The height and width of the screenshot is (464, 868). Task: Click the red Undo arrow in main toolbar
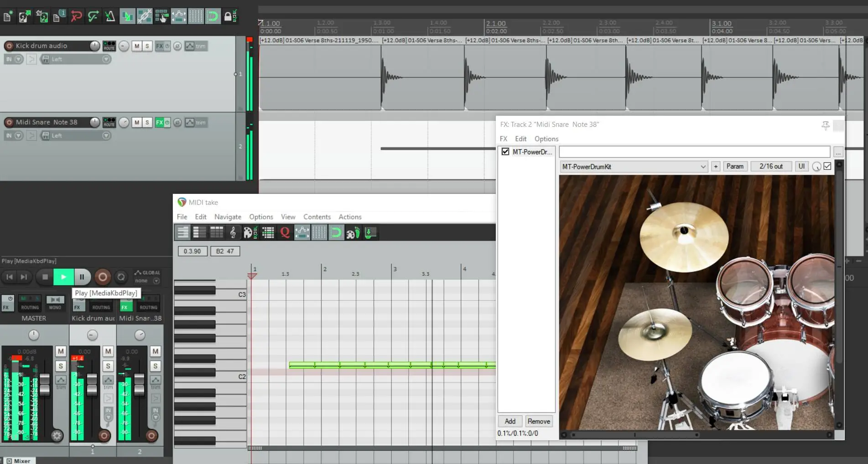point(76,16)
